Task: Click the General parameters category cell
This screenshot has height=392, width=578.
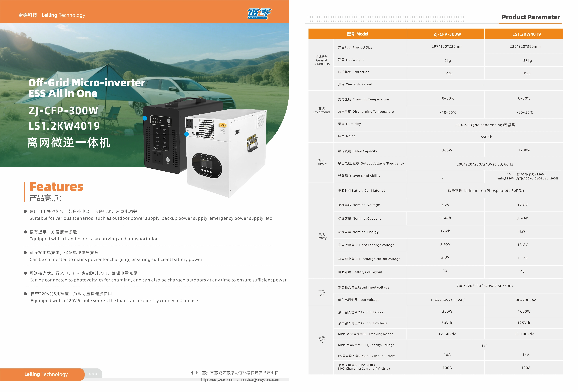Action: [x=321, y=65]
